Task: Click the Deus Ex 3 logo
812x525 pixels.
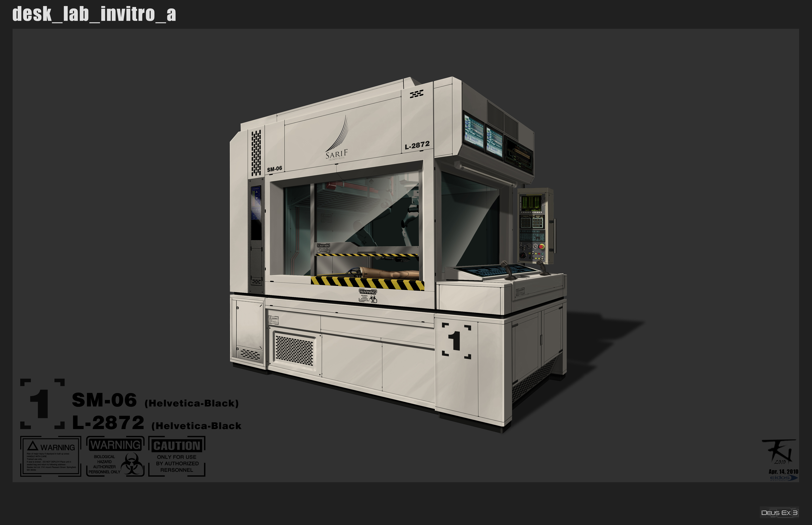Action: point(779,513)
